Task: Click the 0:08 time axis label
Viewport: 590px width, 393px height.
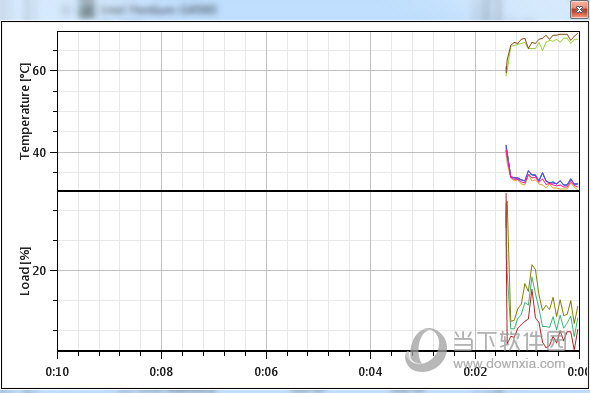Action: 161,372
